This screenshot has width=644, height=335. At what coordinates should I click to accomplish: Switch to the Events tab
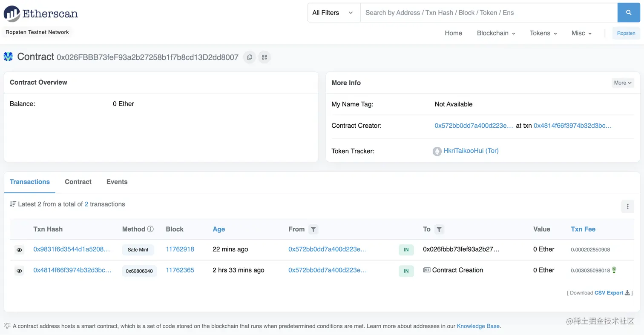pos(117,182)
